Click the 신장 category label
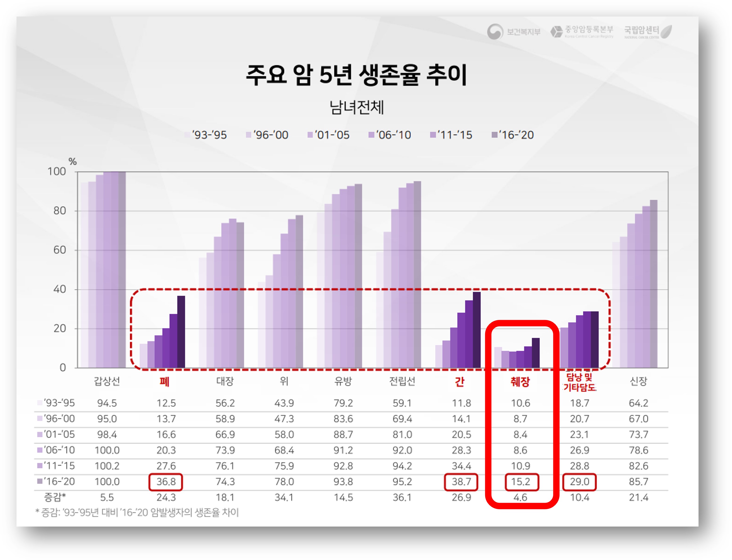Image resolution: width=732 pixels, height=560 pixels. 638,381
